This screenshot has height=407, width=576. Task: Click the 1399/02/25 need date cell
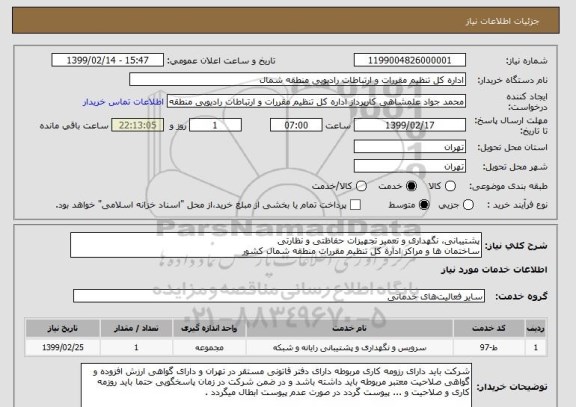click(62, 347)
